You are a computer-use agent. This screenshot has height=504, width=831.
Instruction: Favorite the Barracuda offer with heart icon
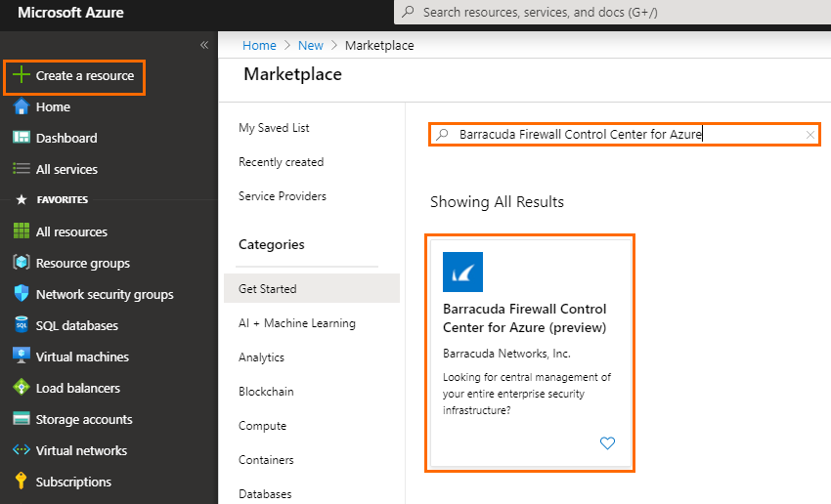pyautogui.click(x=607, y=443)
